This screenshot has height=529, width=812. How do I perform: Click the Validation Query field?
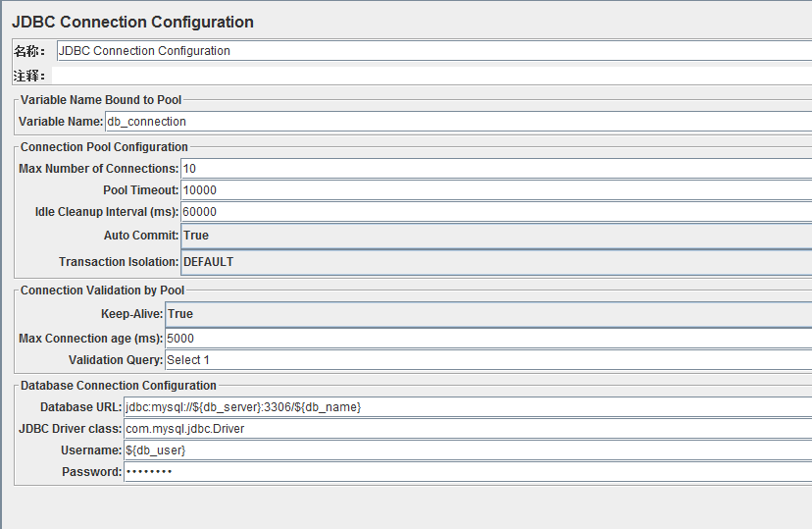[x=488, y=360]
